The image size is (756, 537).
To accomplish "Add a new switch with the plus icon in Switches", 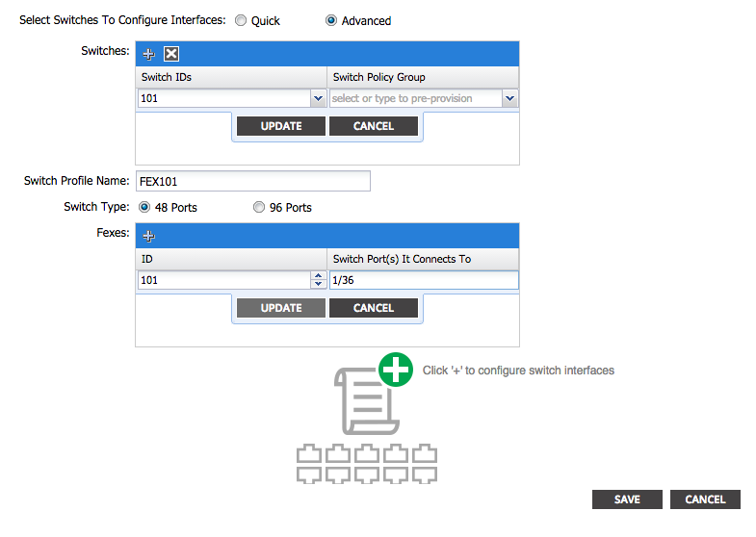I will (x=148, y=54).
